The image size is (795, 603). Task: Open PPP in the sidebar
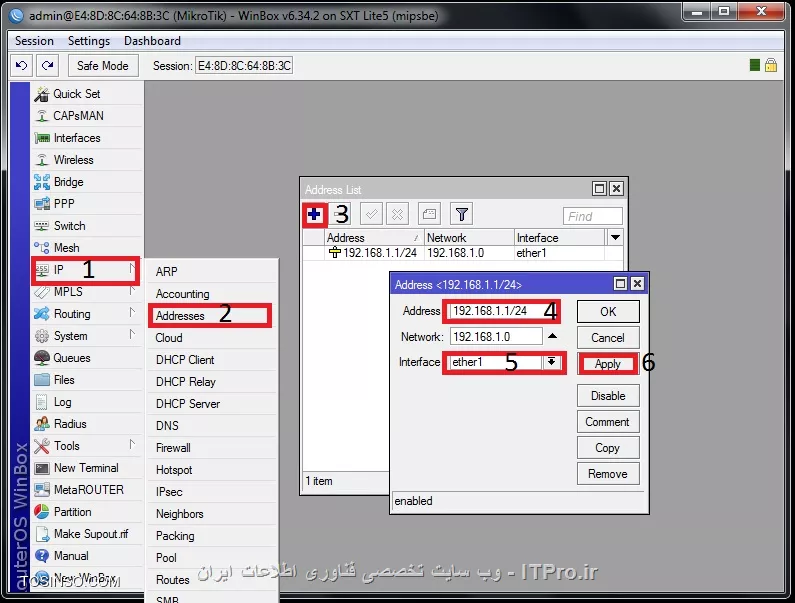click(x=87, y=204)
